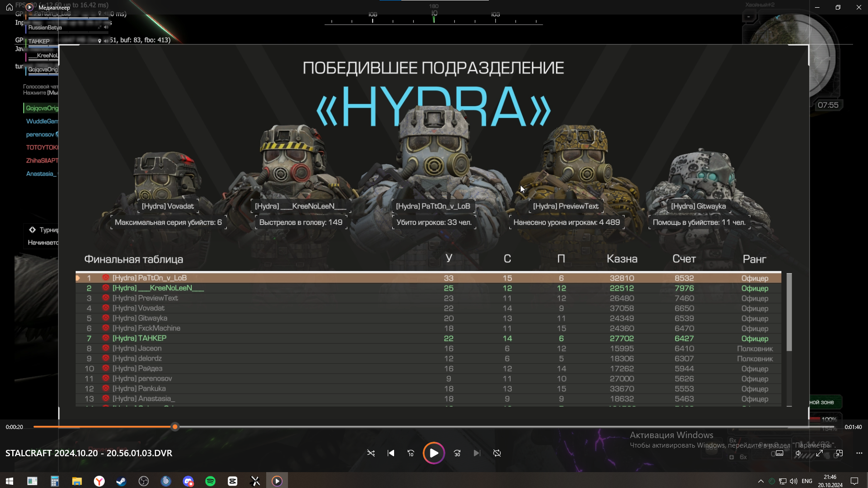The width and height of the screenshot is (868, 488).
Task: Switch video to full screen
Action: [819, 453]
